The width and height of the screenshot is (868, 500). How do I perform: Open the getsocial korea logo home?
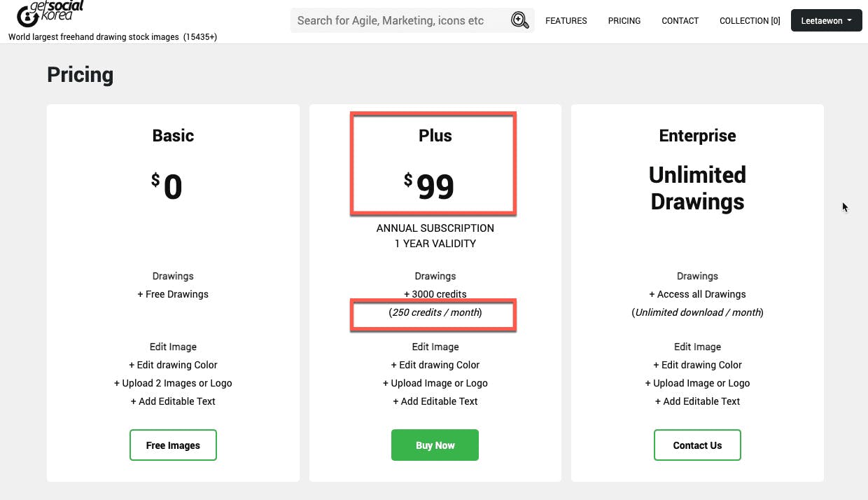[x=50, y=13]
